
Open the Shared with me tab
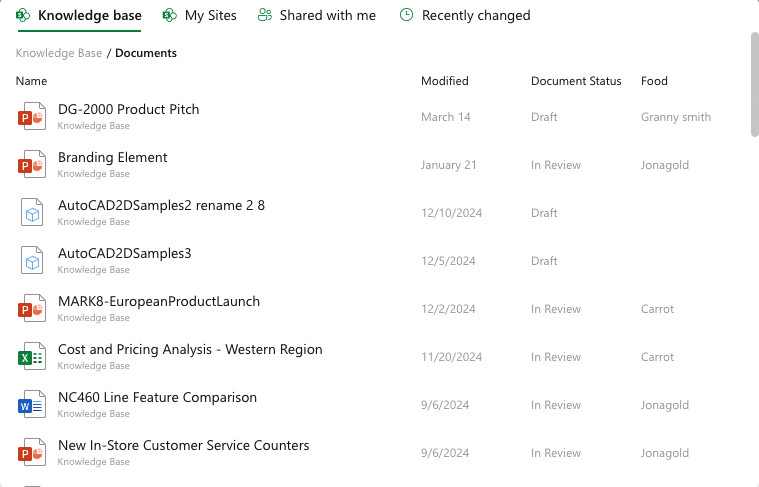[x=317, y=16]
